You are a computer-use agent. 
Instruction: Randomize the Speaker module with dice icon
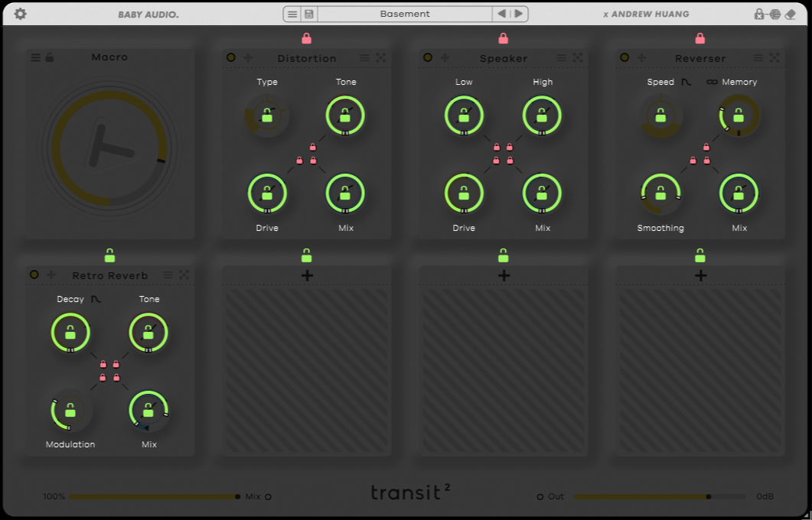click(577, 58)
